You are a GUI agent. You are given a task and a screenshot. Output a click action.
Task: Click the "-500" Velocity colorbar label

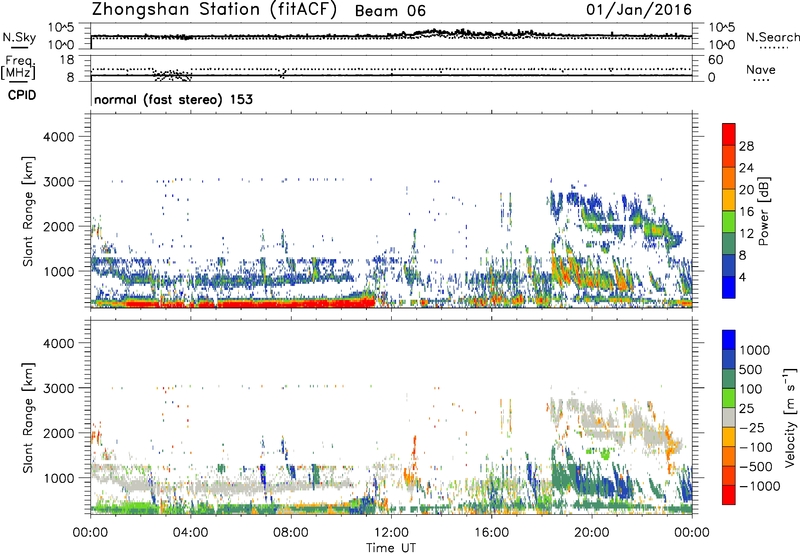tap(756, 467)
